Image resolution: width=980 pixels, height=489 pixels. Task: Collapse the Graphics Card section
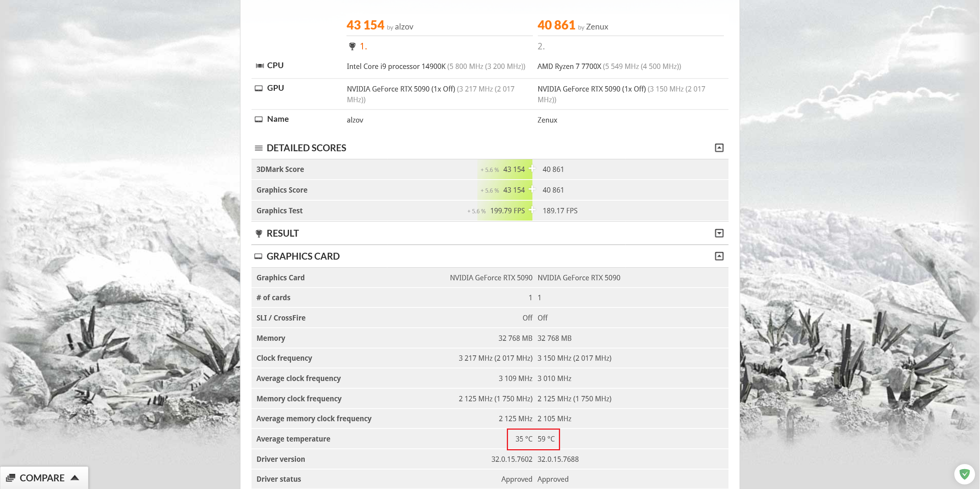(719, 256)
